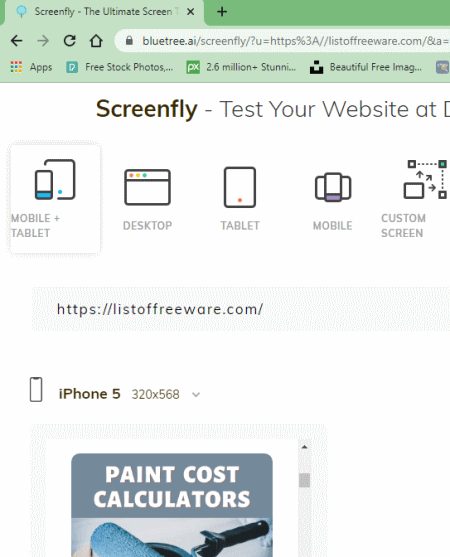
Task: Switch to the Screenfly browser tab
Action: 103,12
